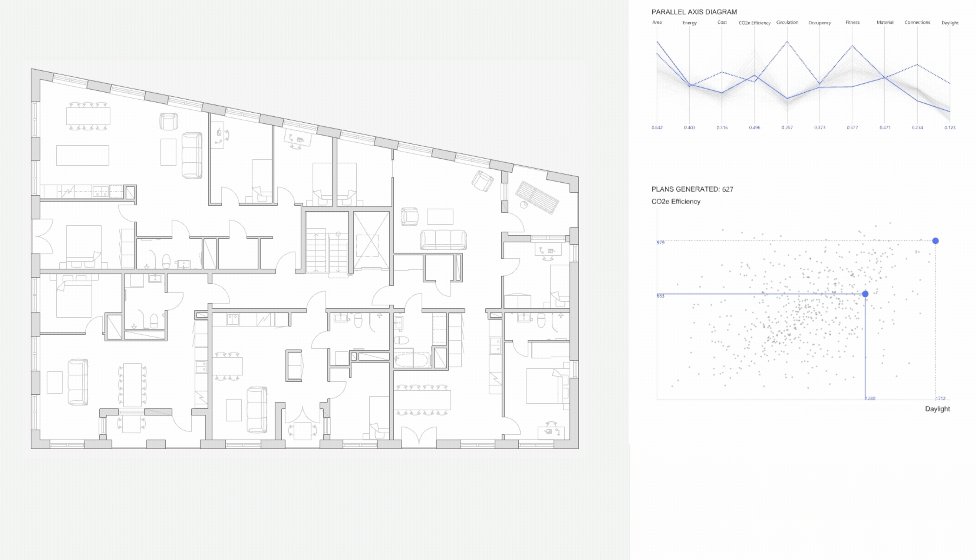The image size is (976, 560).
Task: Click the elevator shaft crossed box
Action: coord(371,240)
